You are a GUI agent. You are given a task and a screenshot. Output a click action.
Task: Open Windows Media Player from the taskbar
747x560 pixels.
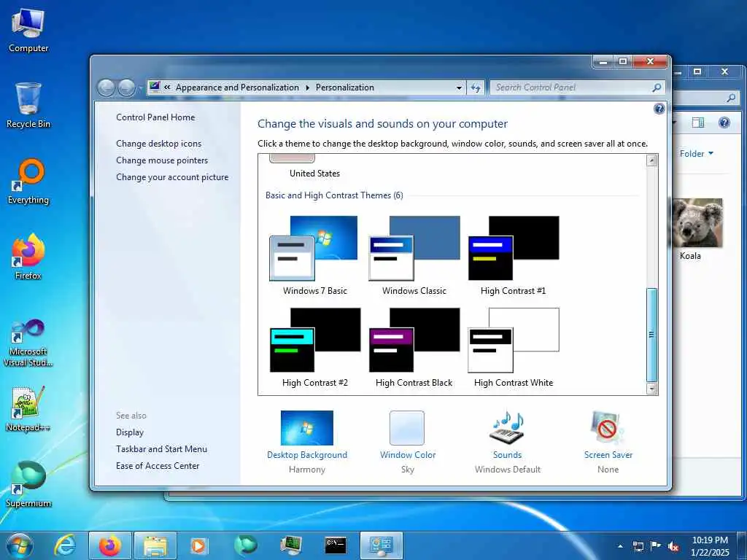click(198, 545)
